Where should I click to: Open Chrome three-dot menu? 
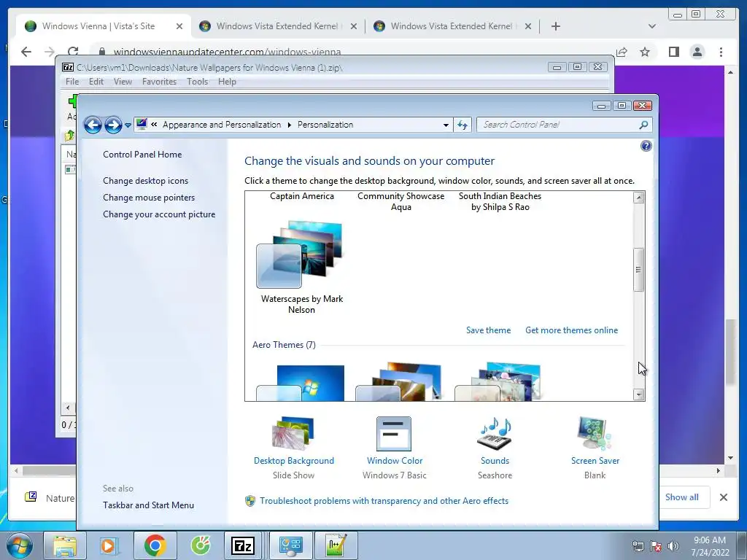(721, 52)
